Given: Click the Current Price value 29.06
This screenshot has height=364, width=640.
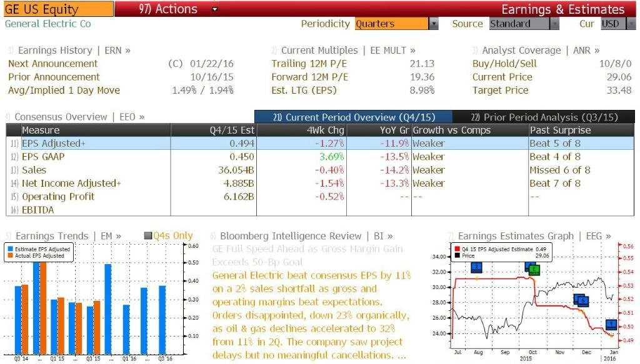Looking at the screenshot, I should 619,77.
